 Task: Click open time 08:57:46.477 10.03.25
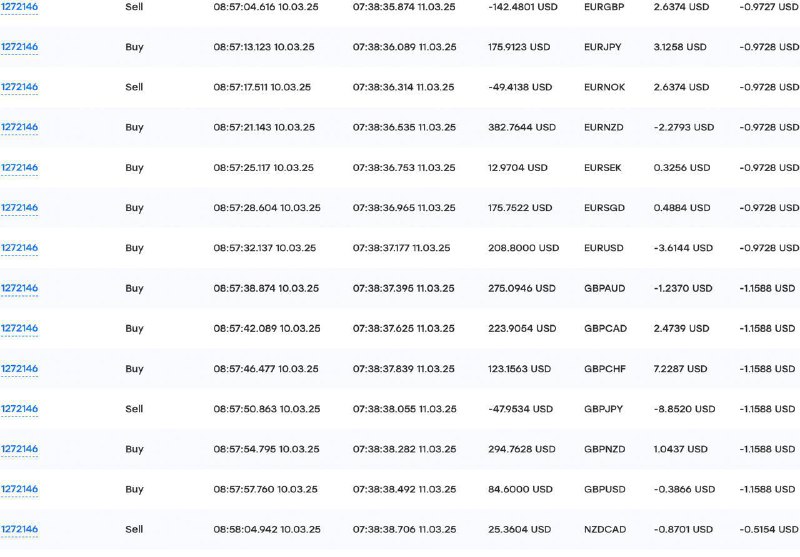pos(266,369)
